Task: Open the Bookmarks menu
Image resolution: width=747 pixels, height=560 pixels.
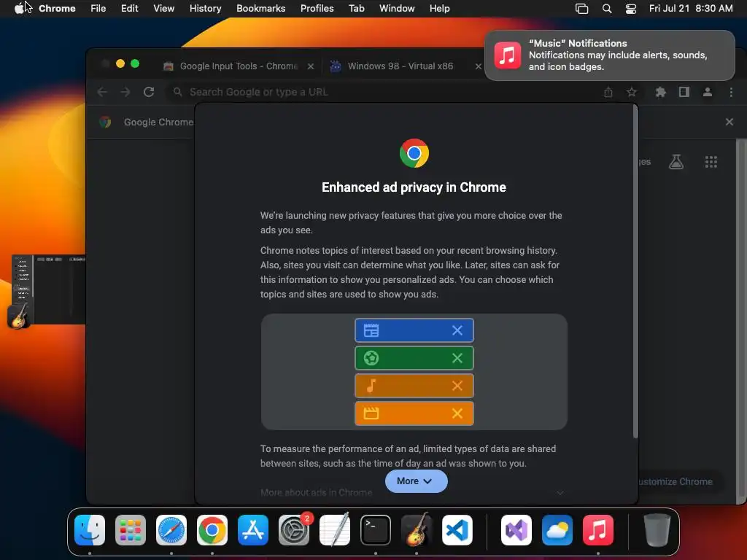Action: pyautogui.click(x=260, y=9)
